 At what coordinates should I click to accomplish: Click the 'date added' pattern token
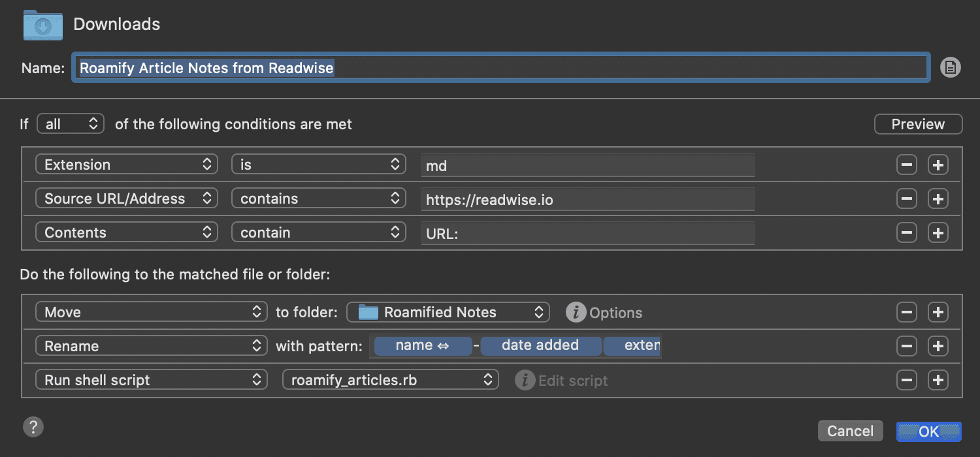point(540,346)
